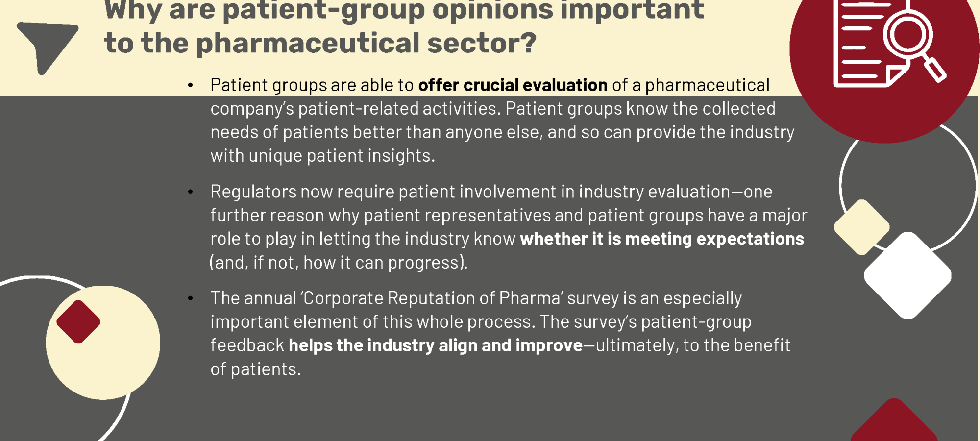Screen dimensions: 980x441
Task: Select the red diamond at bottom right corner
Action: (894, 420)
